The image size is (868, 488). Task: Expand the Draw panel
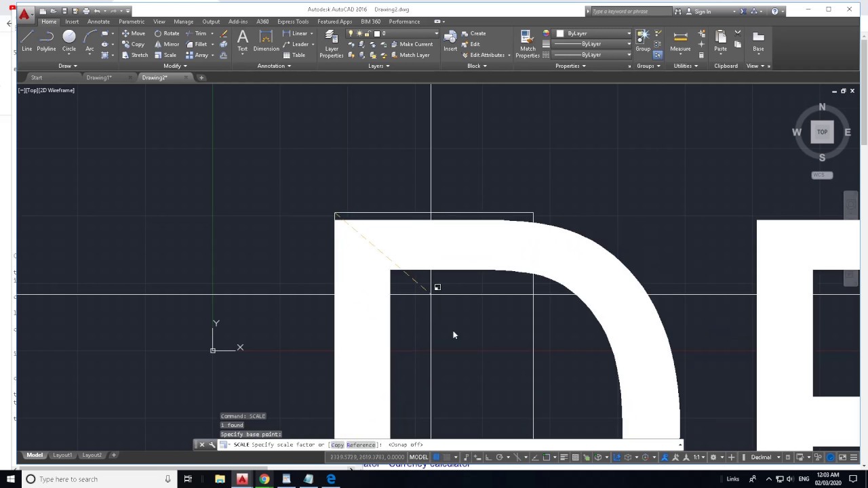click(67, 66)
